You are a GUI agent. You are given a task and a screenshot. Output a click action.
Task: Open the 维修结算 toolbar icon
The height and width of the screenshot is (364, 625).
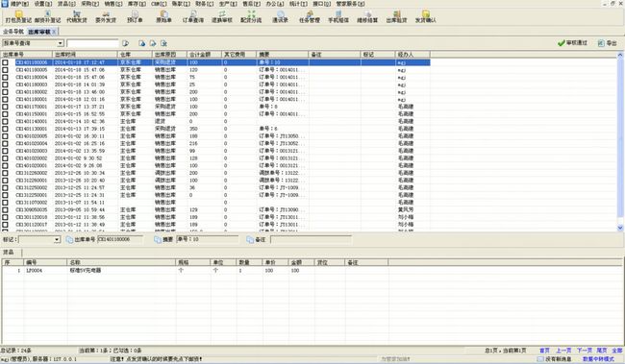click(x=367, y=16)
